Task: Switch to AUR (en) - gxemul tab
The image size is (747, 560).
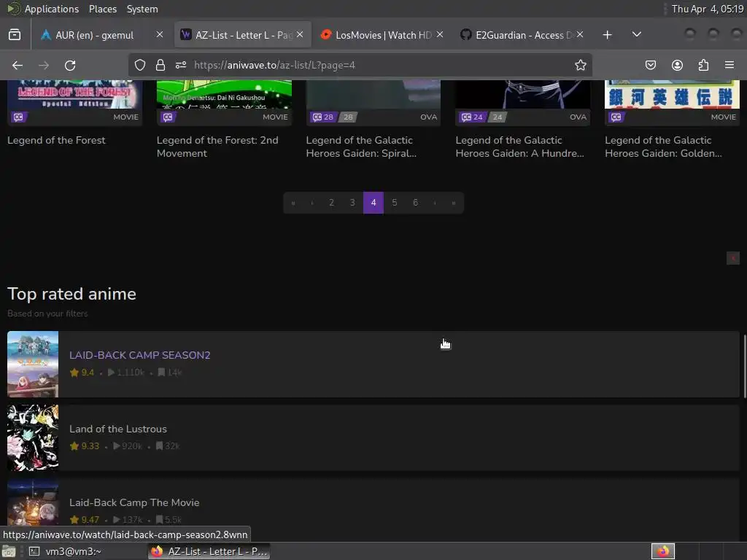Action: pyautogui.click(x=94, y=35)
